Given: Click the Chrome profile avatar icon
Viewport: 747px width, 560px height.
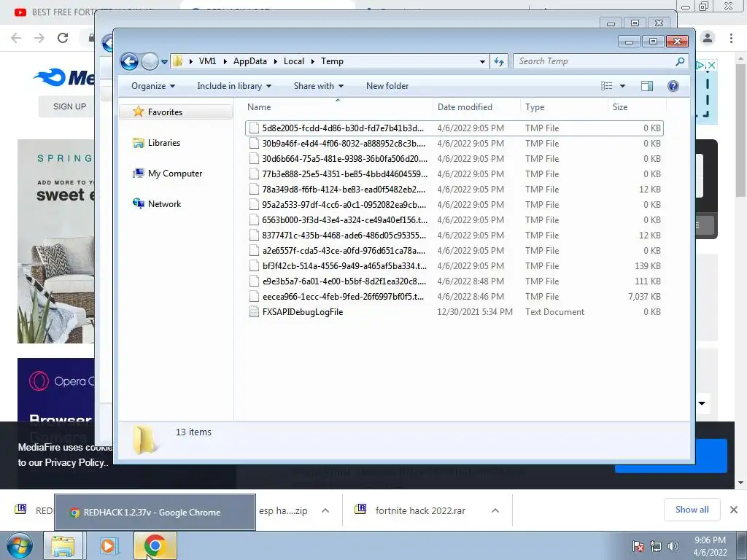Looking at the screenshot, I should tap(708, 38).
